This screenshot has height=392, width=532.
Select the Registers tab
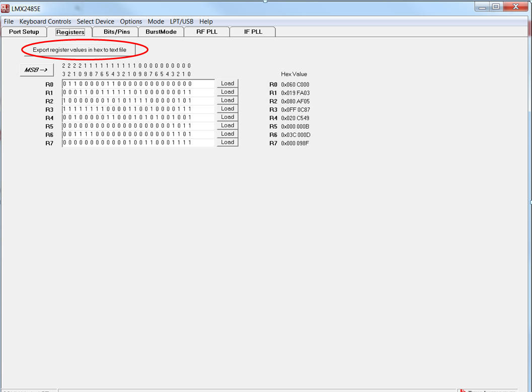(70, 32)
